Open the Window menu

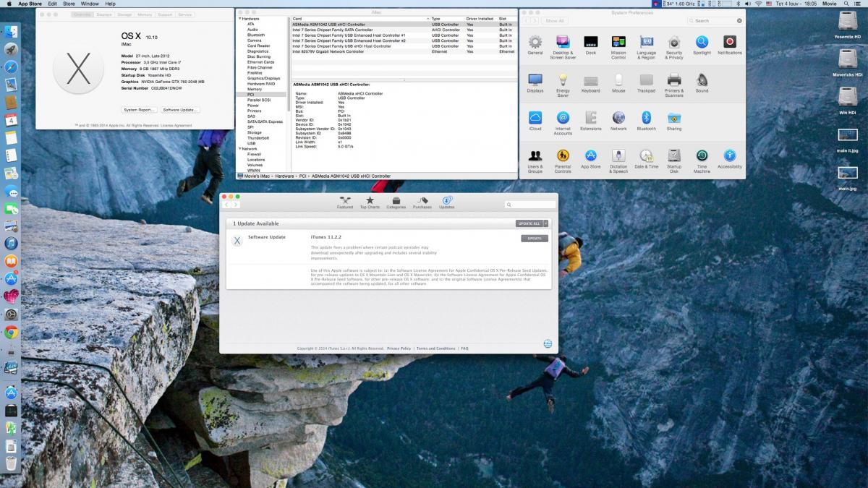click(90, 4)
